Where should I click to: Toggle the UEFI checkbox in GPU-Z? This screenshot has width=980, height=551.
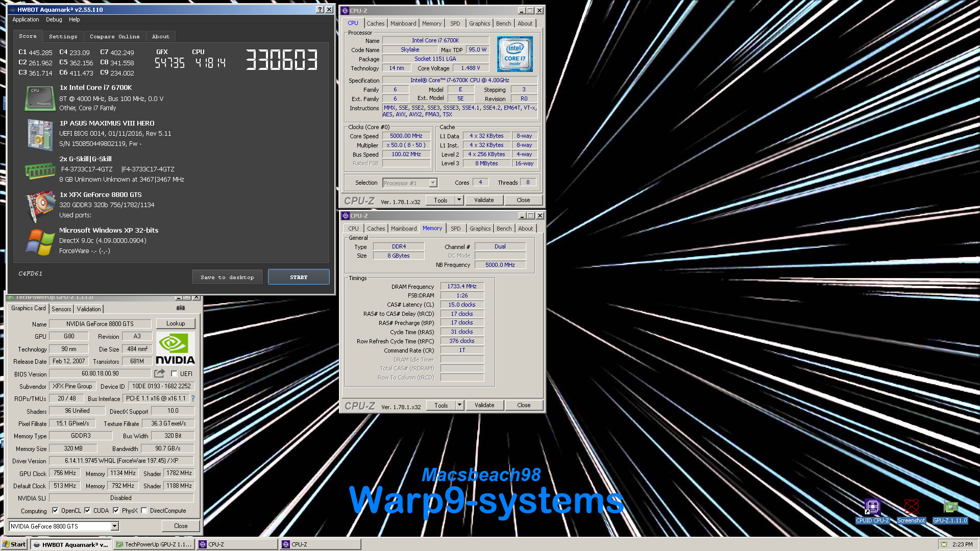click(x=174, y=374)
